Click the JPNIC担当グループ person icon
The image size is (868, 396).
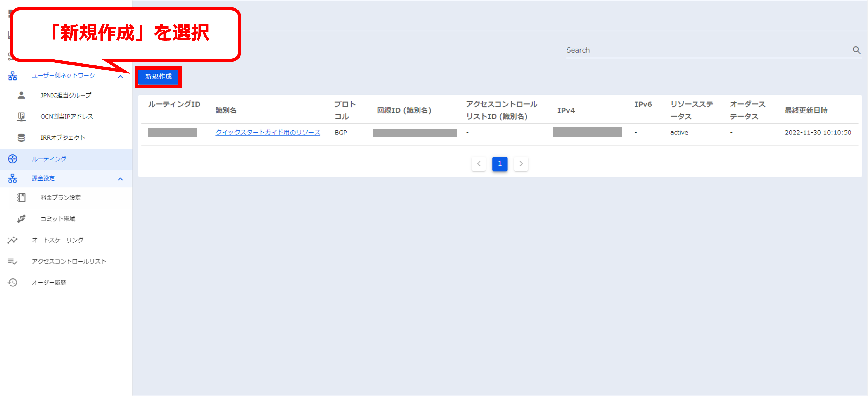[x=21, y=95]
